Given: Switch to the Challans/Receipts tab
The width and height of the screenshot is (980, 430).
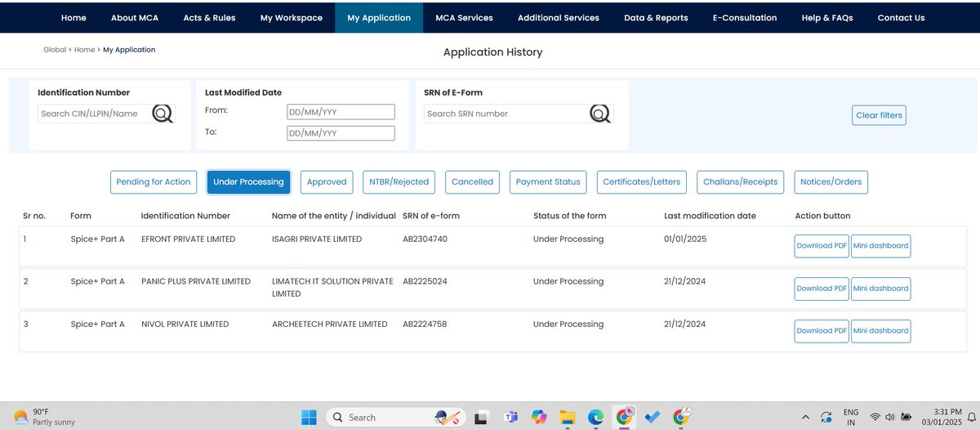Looking at the screenshot, I should pyautogui.click(x=742, y=182).
